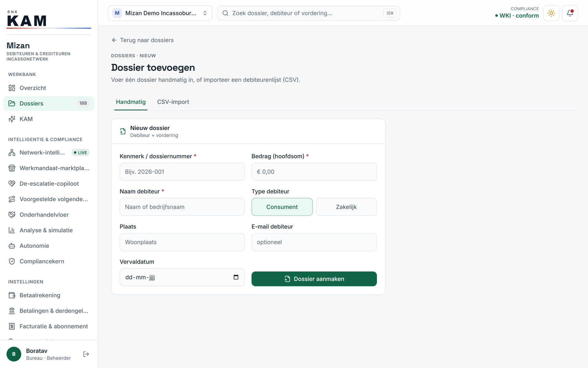This screenshot has width=588, height=368.
Task: Open Werkmandaat-marktplaats store icon
Action: pyautogui.click(x=12, y=168)
